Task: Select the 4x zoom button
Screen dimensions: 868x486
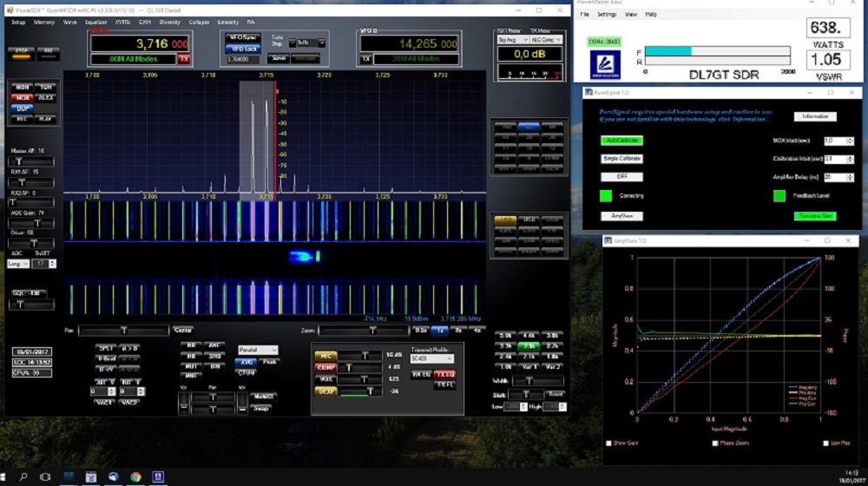Action: click(477, 331)
